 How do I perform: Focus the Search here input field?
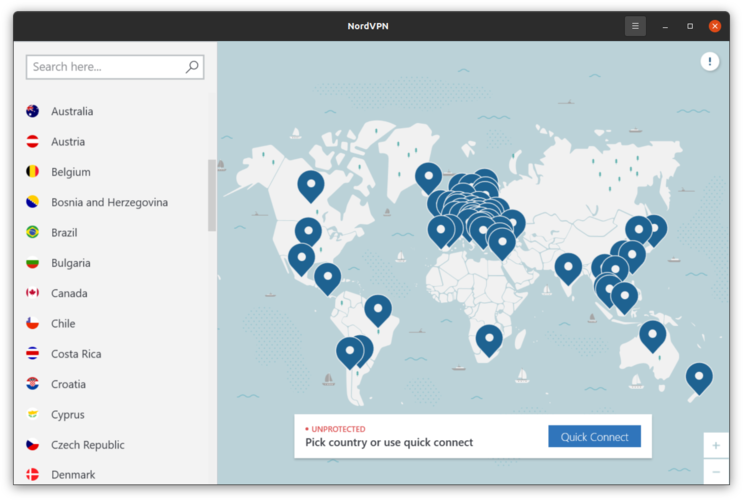[x=115, y=67]
